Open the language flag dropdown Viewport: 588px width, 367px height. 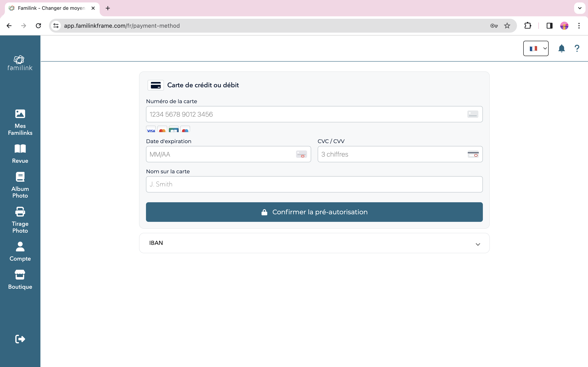point(536,49)
